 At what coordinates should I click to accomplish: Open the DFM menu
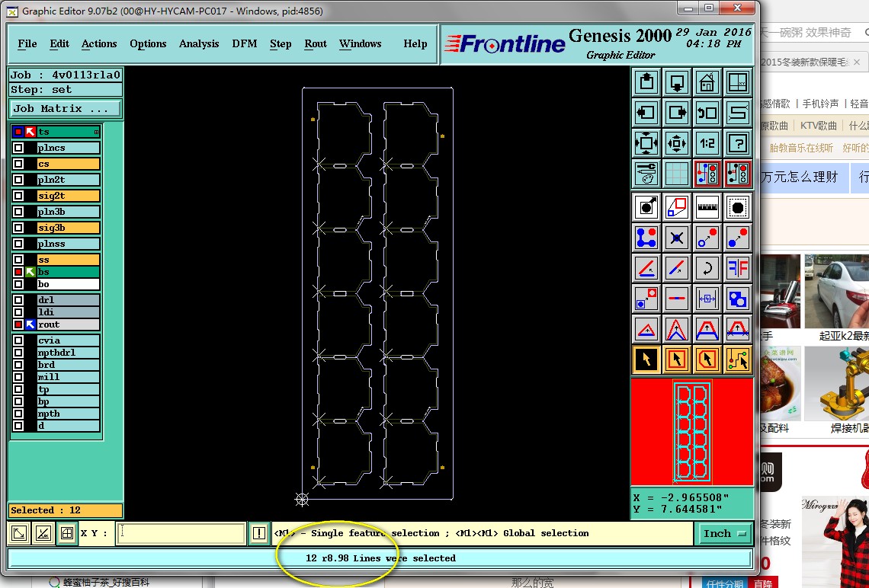point(245,43)
